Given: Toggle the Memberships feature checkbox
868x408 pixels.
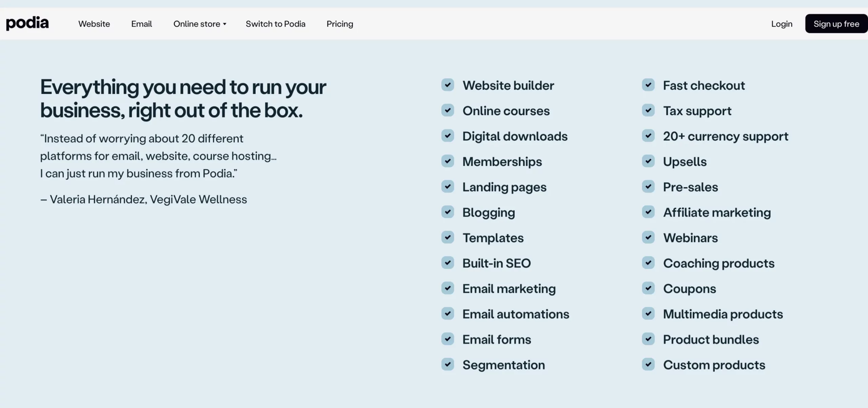Looking at the screenshot, I should (448, 161).
